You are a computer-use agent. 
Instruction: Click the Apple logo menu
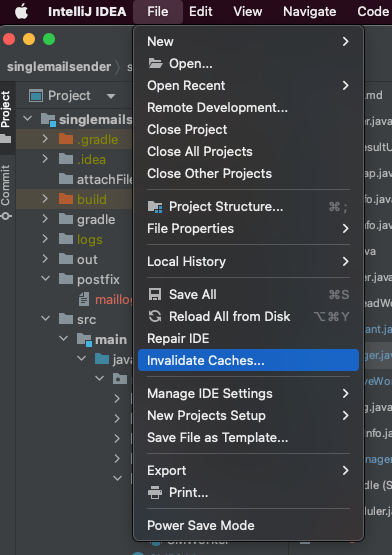point(22,12)
